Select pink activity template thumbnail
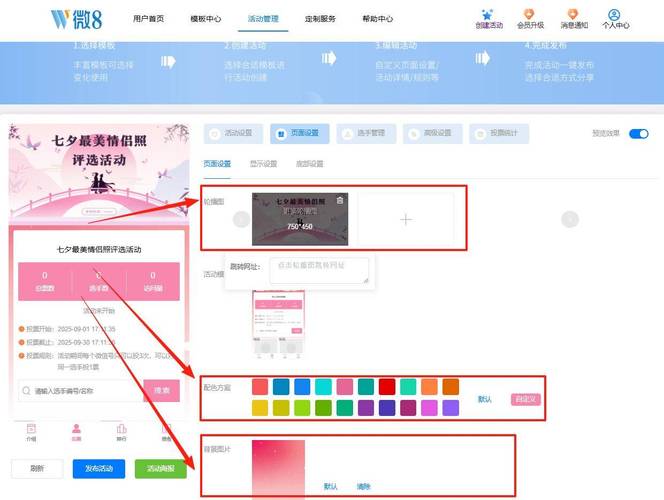Viewport: 664px width, 500px height. click(x=279, y=324)
